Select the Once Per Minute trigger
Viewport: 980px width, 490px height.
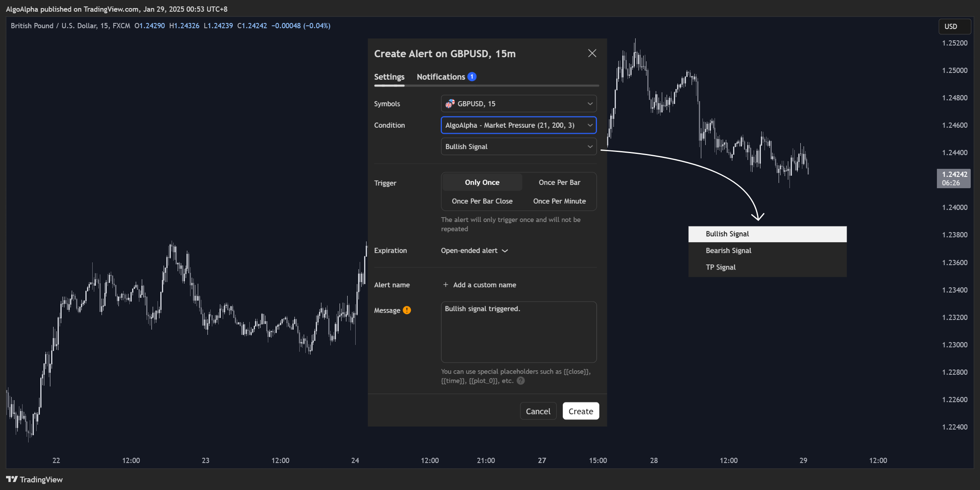click(559, 201)
